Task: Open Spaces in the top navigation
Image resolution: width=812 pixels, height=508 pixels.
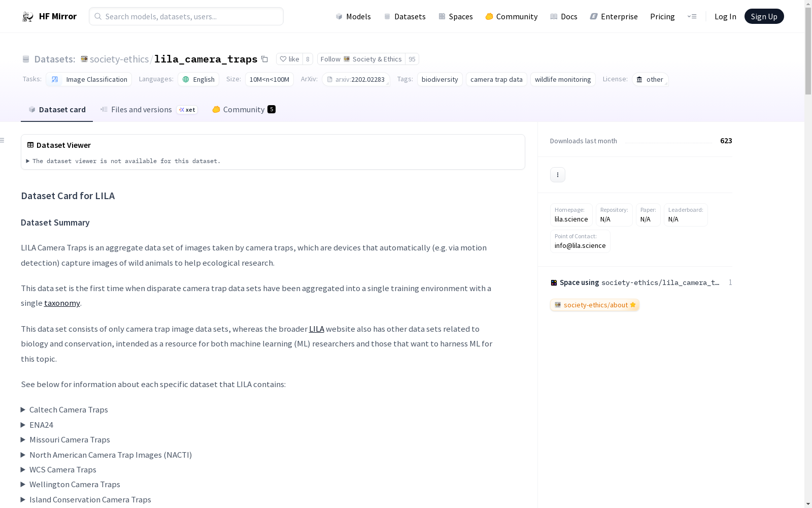Action: tap(456, 16)
